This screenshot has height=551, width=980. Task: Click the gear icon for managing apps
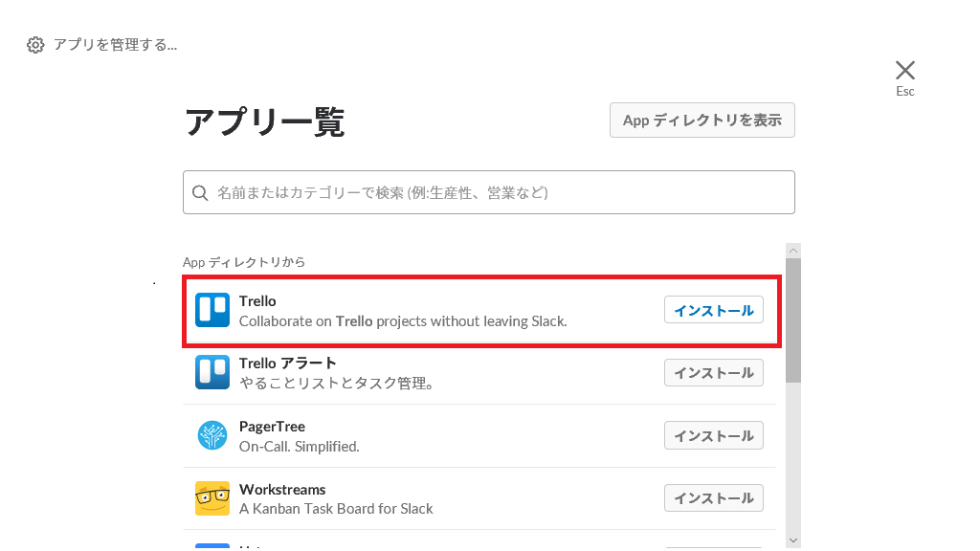(35, 45)
